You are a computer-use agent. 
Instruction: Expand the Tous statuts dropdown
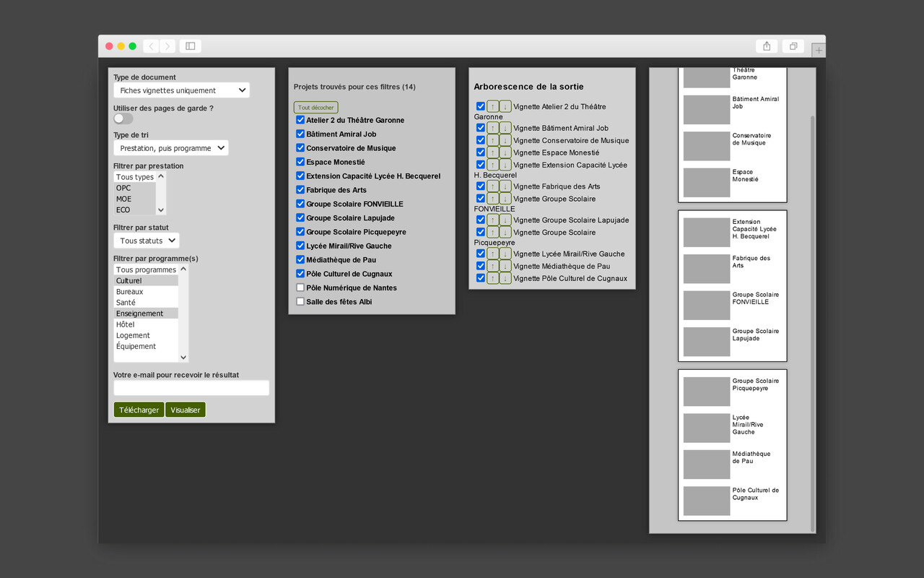(147, 241)
